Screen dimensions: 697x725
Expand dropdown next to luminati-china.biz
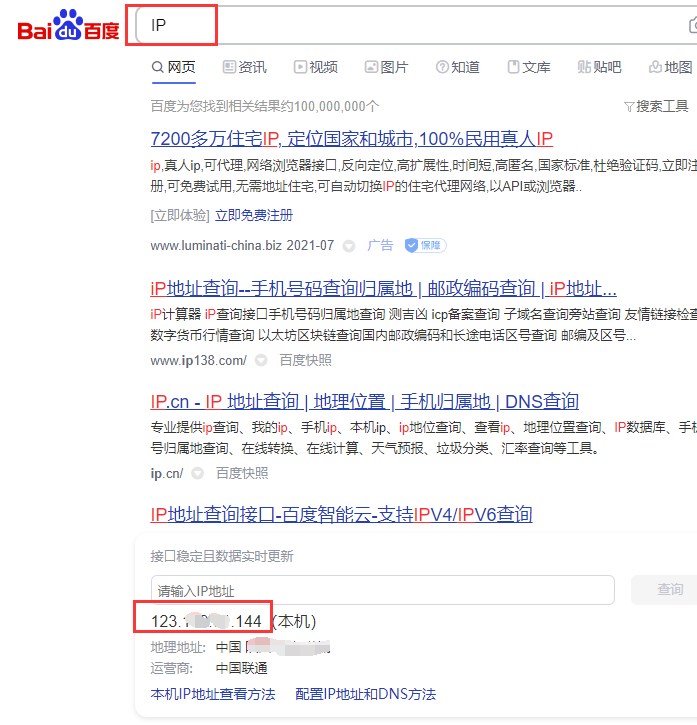point(349,246)
